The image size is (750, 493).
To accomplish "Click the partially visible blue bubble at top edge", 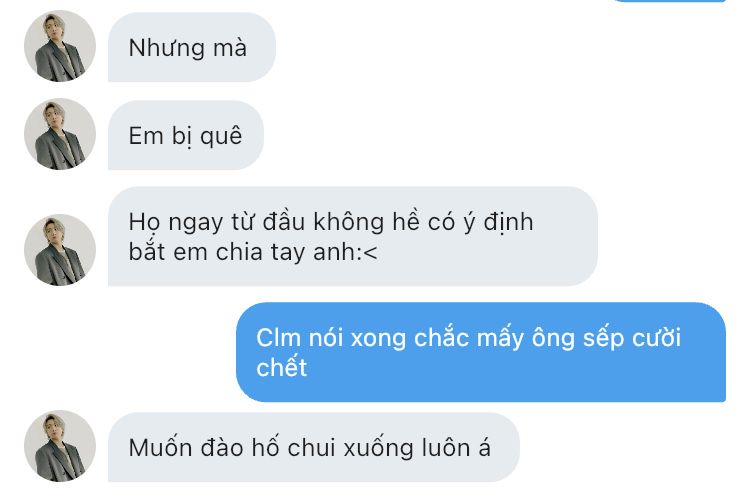I will coord(670,1).
